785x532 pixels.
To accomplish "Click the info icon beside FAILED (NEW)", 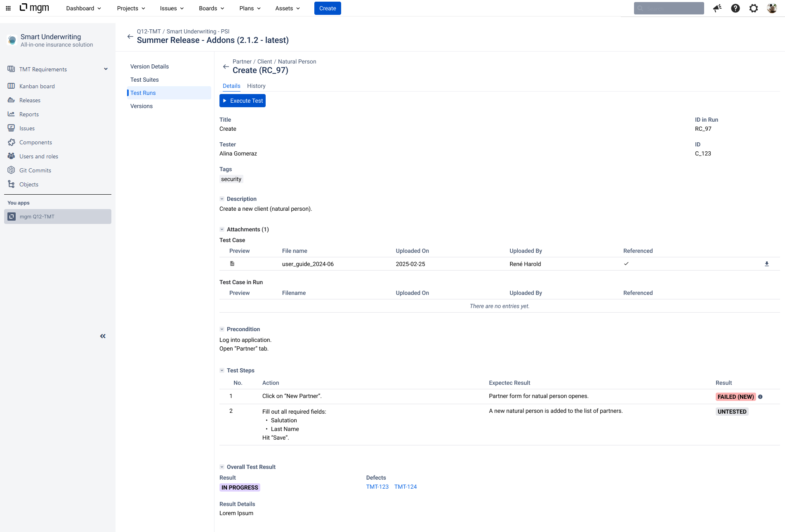I will 761,396.
